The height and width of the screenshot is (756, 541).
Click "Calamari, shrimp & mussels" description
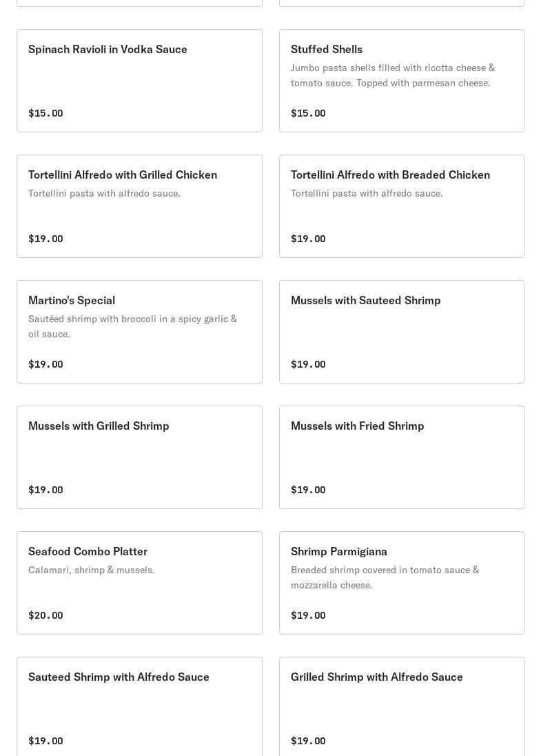pyautogui.click(x=92, y=570)
